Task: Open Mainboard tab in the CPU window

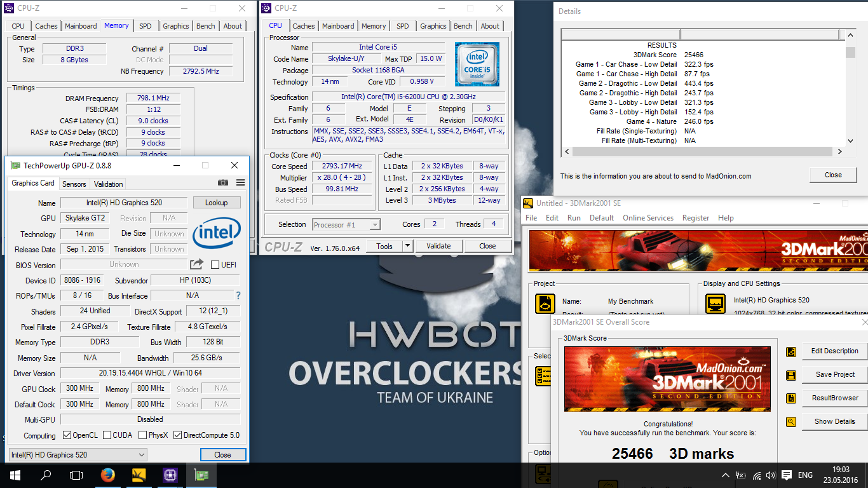Action: click(x=338, y=26)
